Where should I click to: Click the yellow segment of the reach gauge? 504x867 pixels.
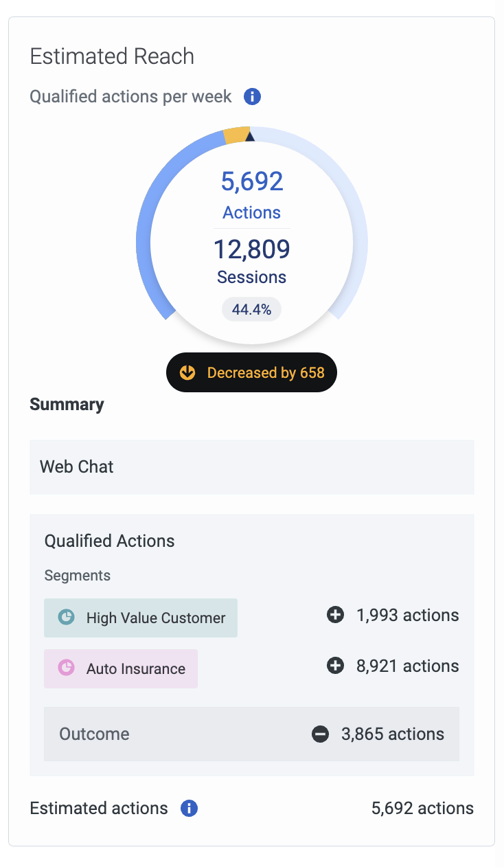[236, 135]
